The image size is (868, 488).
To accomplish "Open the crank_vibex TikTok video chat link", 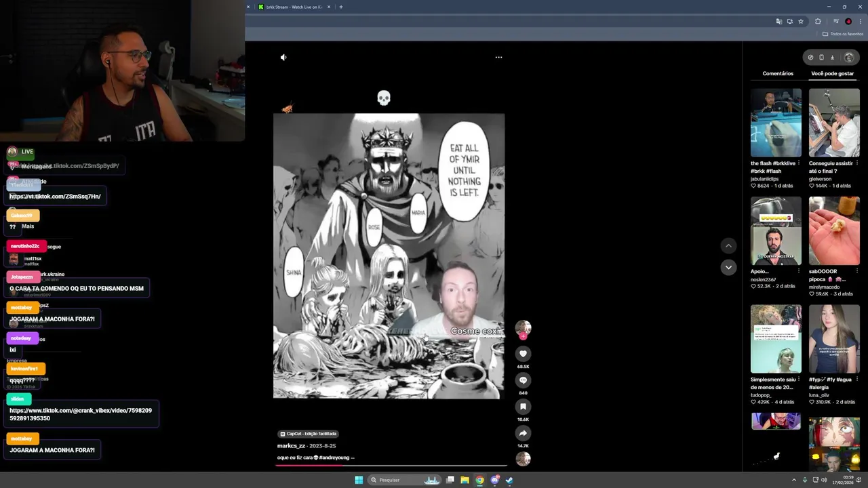I will pyautogui.click(x=81, y=414).
